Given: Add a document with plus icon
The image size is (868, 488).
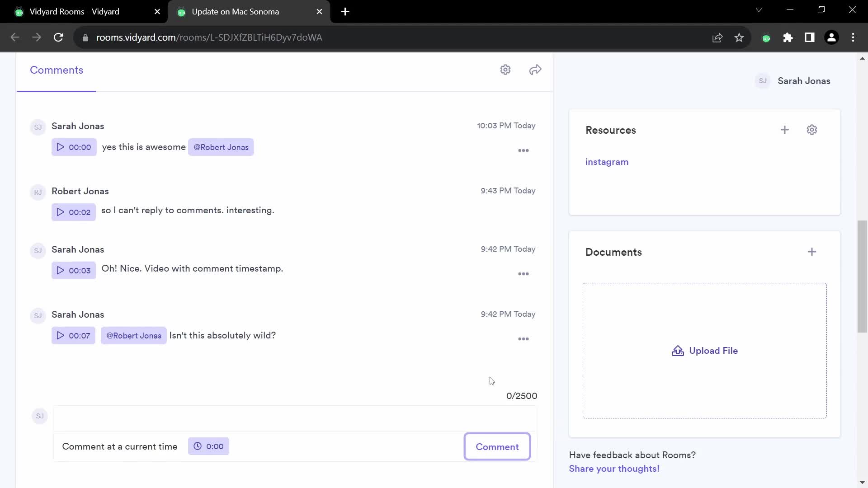Looking at the screenshot, I should [812, 252].
